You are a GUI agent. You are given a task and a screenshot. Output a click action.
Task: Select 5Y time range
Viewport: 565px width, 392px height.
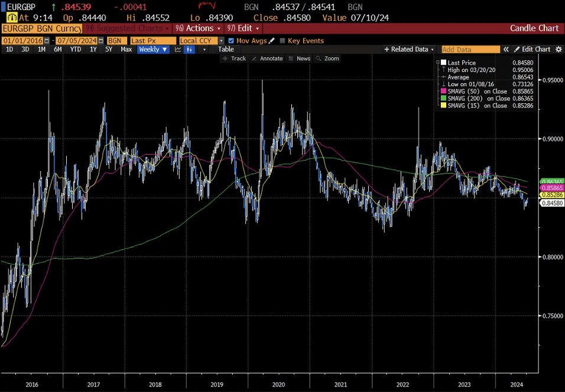coord(109,50)
